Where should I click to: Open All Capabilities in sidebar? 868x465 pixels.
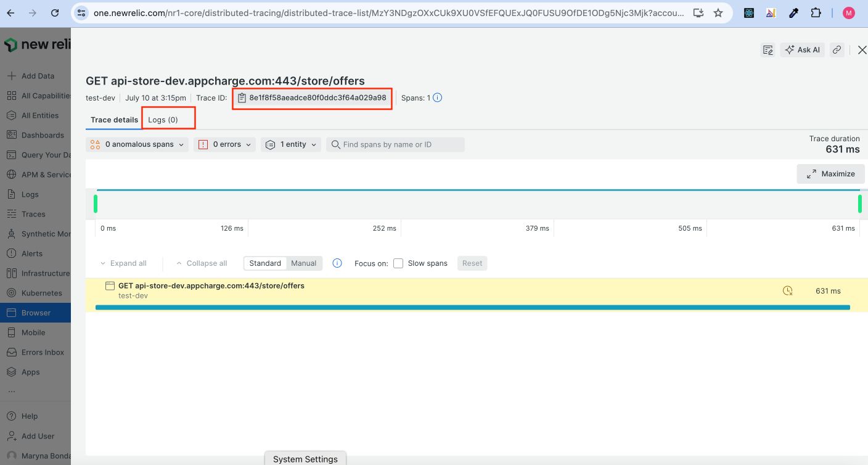pos(36,96)
